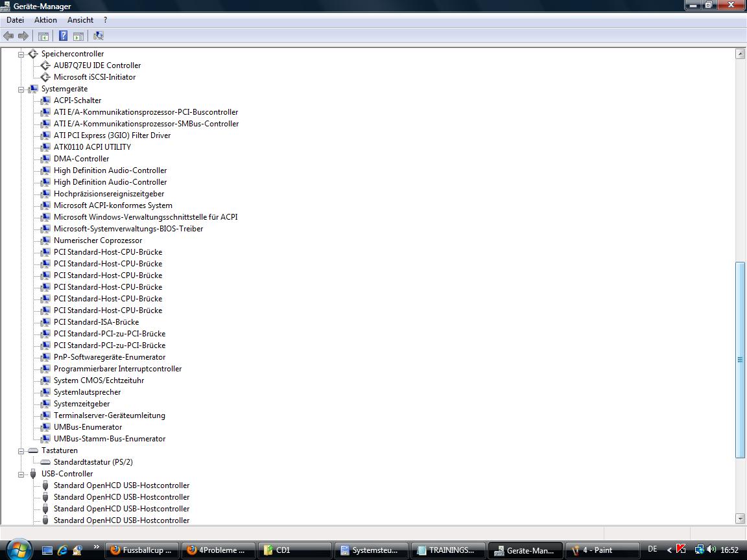Switch to TRAININGS taskbar button

[448, 550]
